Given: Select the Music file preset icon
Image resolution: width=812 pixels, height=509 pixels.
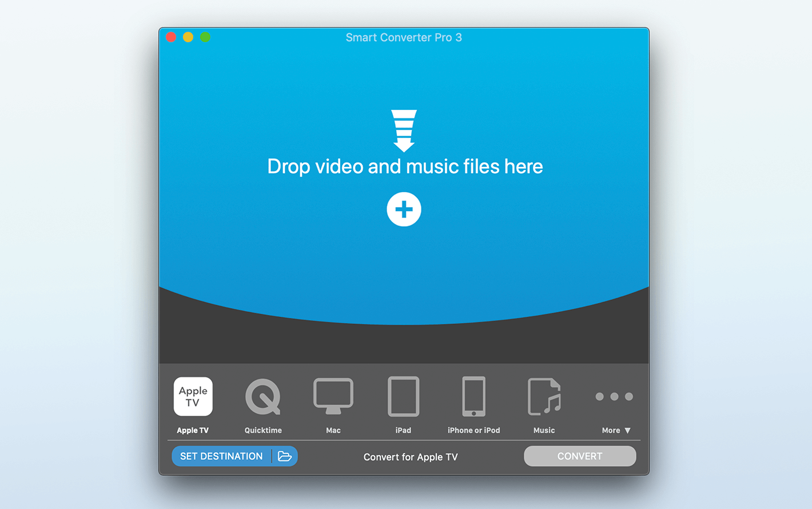Looking at the screenshot, I should [544, 396].
